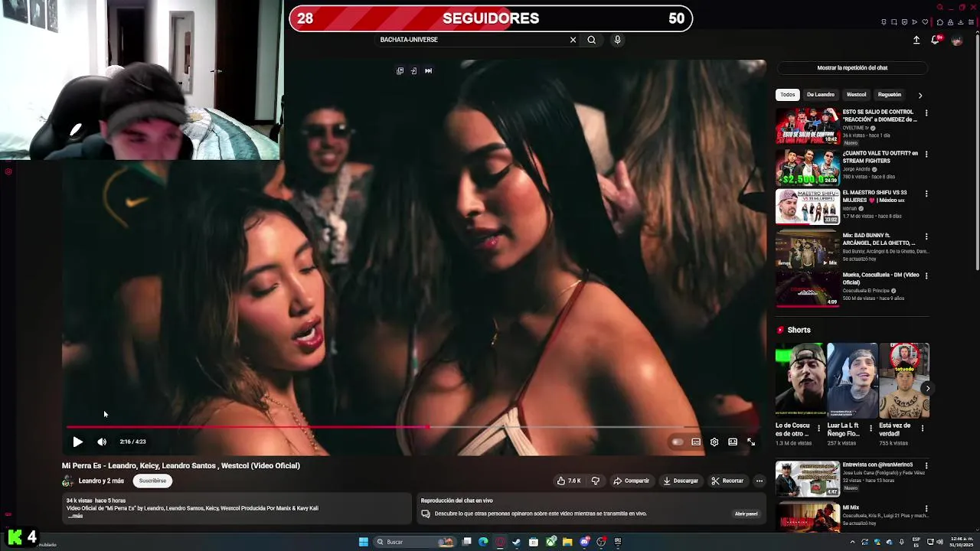
Task: Toggle the autoplay switch in player controls
Action: tap(677, 442)
